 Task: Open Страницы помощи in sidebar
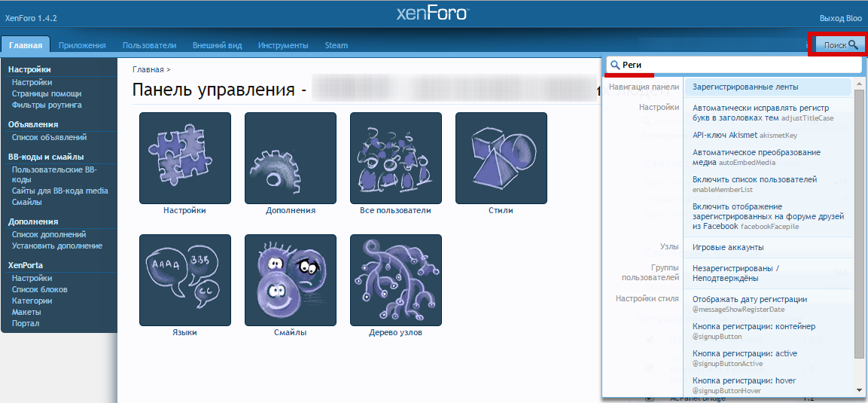coord(47,93)
